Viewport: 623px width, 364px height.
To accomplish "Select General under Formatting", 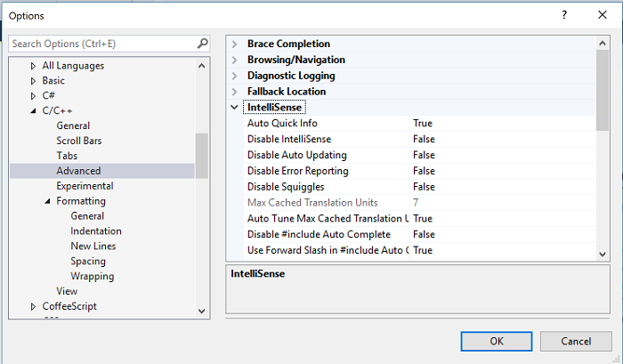I will pos(87,216).
